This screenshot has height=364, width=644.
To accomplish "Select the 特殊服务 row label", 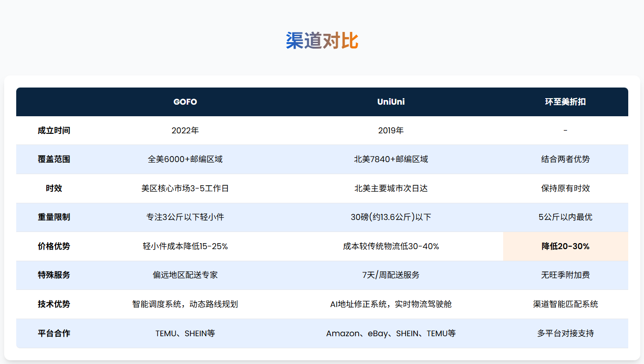I will (x=54, y=275).
